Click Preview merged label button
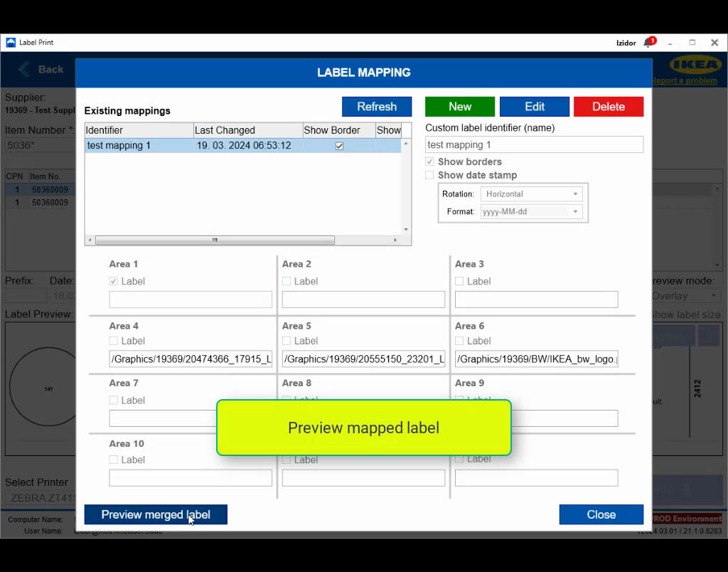The height and width of the screenshot is (572, 728). (x=156, y=514)
